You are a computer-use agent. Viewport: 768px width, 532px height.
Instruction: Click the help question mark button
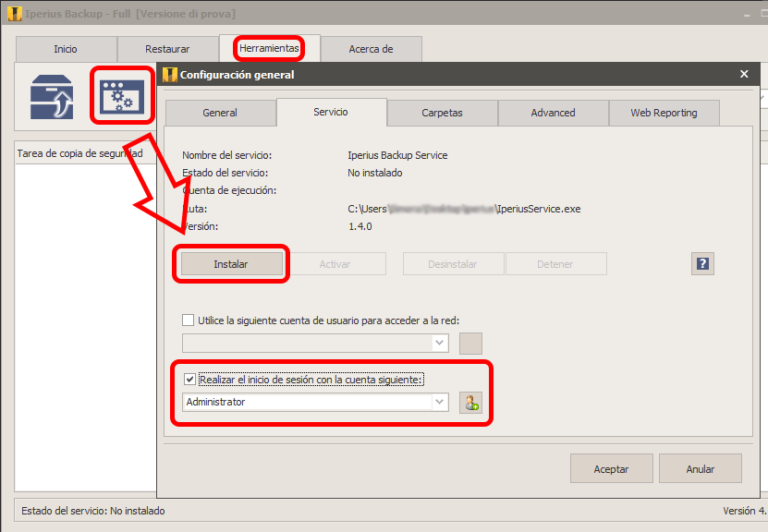(x=702, y=264)
